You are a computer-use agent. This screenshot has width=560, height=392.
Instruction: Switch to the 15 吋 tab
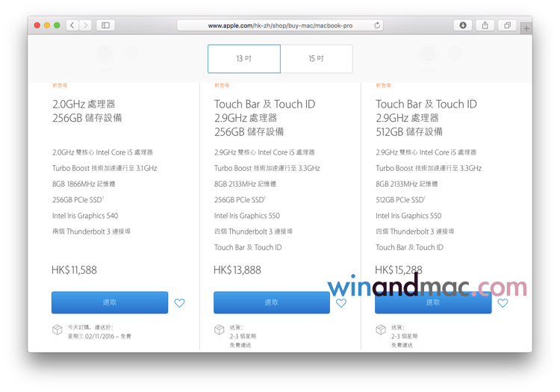pos(316,59)
